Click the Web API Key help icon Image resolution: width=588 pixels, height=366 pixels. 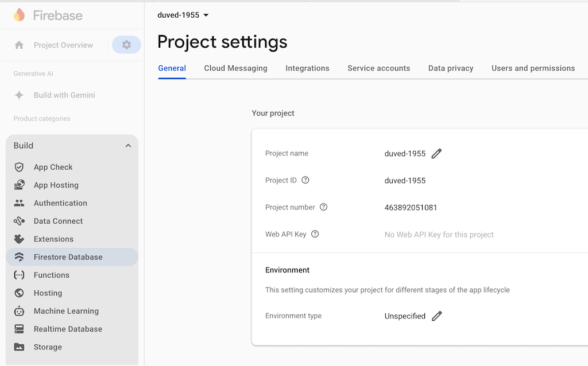click(315, 234)
